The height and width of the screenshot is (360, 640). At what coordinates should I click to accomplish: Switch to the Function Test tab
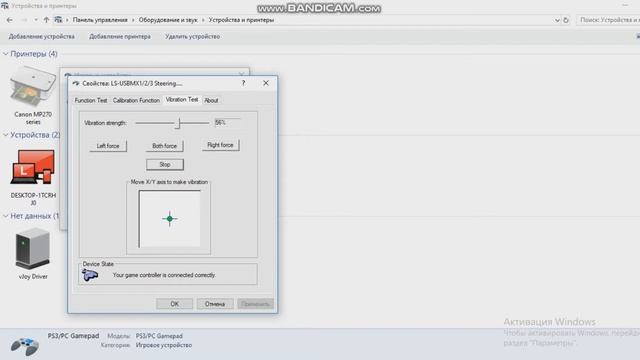click(x=91, y=100)
